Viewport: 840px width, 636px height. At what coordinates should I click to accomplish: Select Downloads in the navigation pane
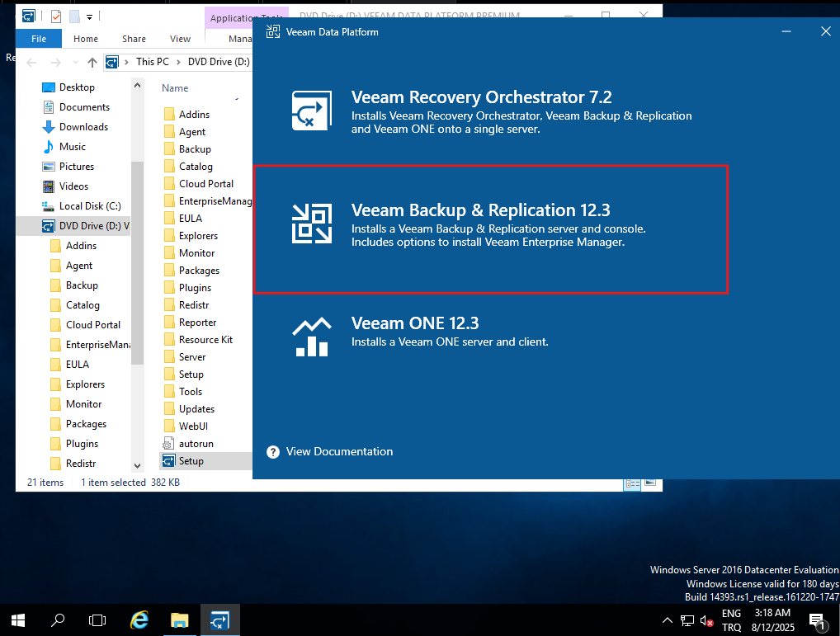pyautogui.click(x=83, y=127)
